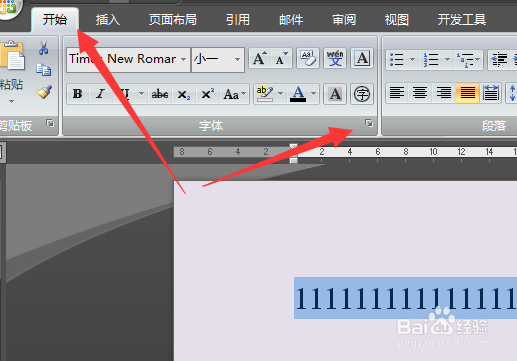Apply yellow text highlight
517x361 pixels.
(x=265, y=94)
